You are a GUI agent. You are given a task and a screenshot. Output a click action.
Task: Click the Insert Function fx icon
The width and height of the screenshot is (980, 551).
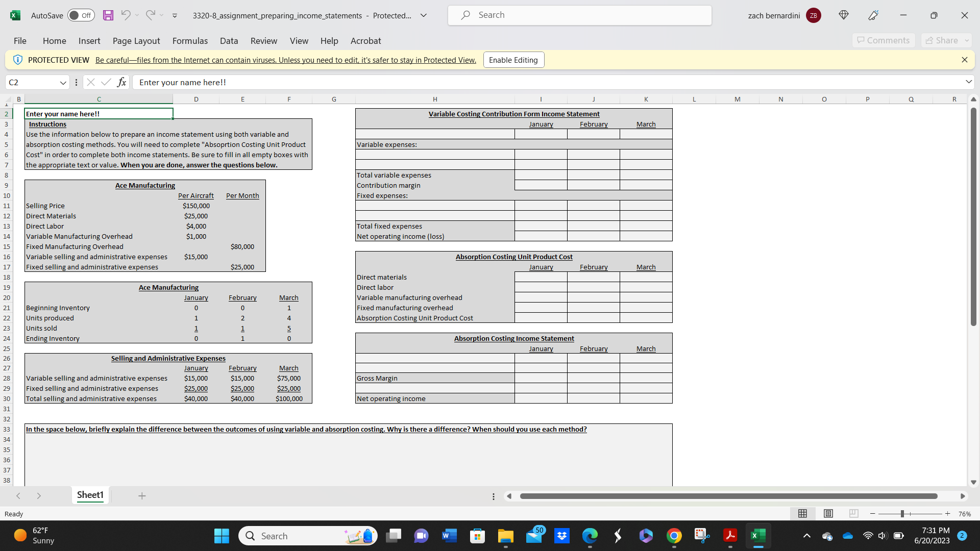click(121, 82)
